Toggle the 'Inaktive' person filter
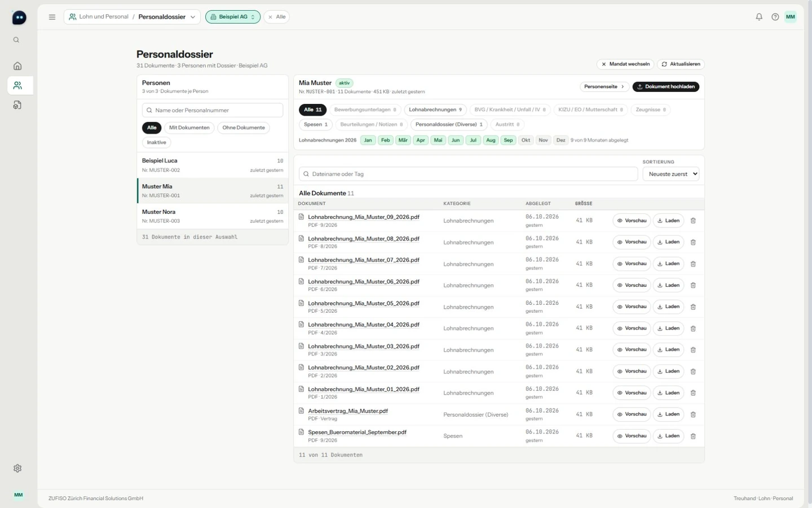The height and width of the screenshot is (508, 812). tap(156, 142)
